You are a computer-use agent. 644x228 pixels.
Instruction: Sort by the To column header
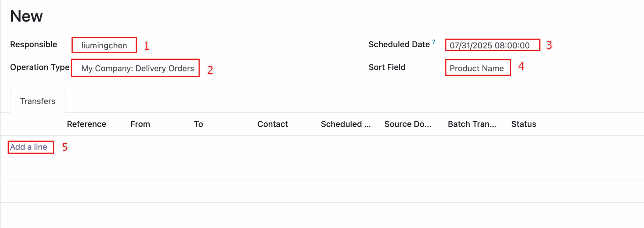[199, 124]
